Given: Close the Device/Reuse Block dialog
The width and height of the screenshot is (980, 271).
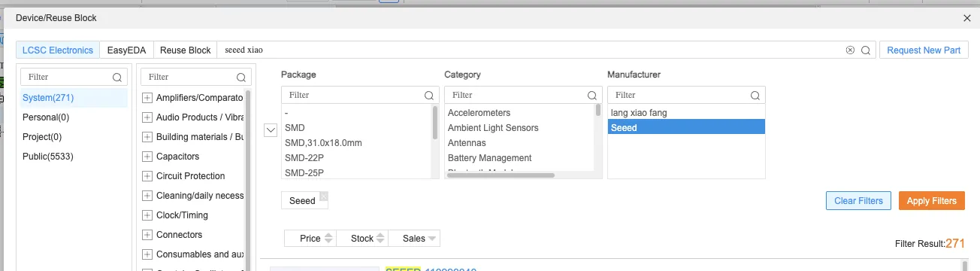Looking at the screenshot, I should [x=966, y=18].
